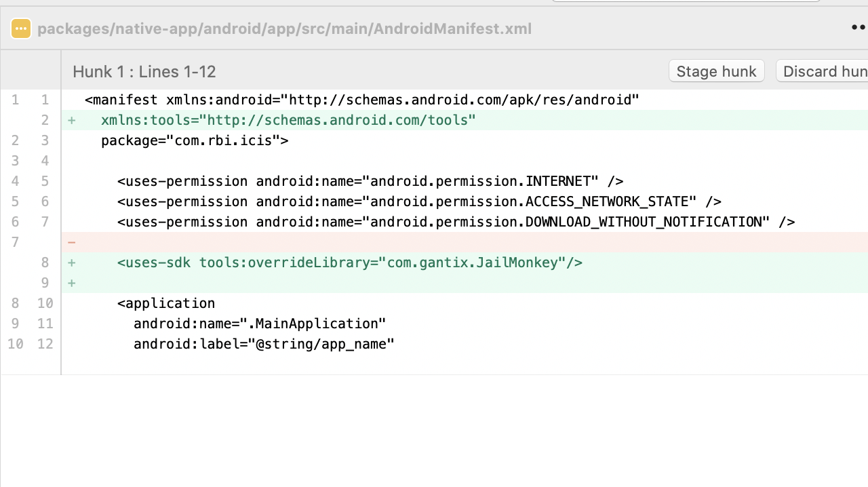Select the AndroidManifest.xml file path header

pyautogui.click(x=284, y=28)
